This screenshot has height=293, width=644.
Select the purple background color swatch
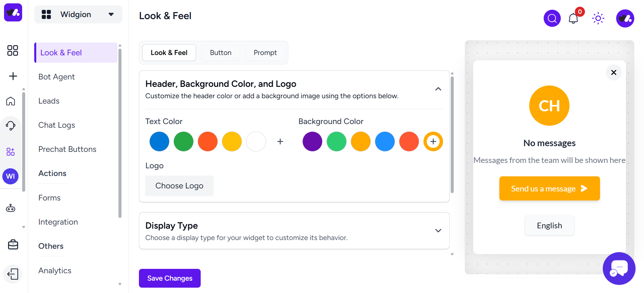click(x=312, y=141)
